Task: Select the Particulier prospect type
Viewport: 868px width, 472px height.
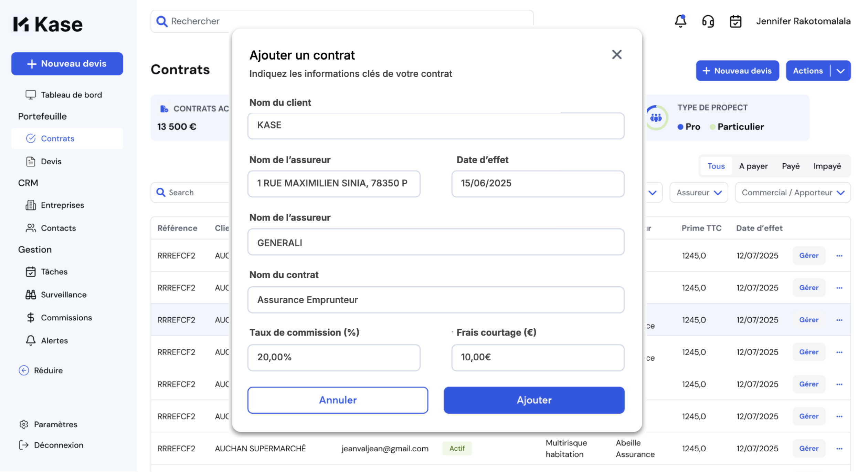Action: [x=740, y=127]
